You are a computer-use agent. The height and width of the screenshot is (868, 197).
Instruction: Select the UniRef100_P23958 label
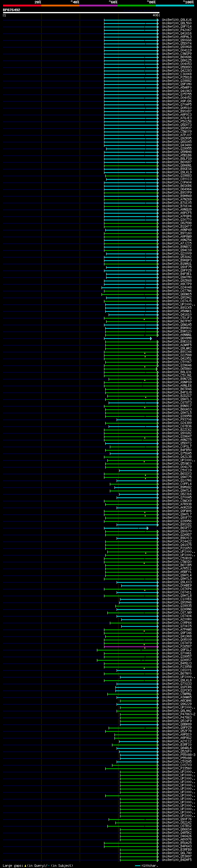176,667
